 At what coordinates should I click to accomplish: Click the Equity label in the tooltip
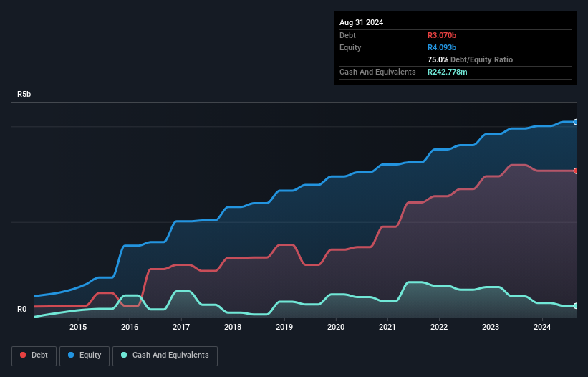(350, 47)
